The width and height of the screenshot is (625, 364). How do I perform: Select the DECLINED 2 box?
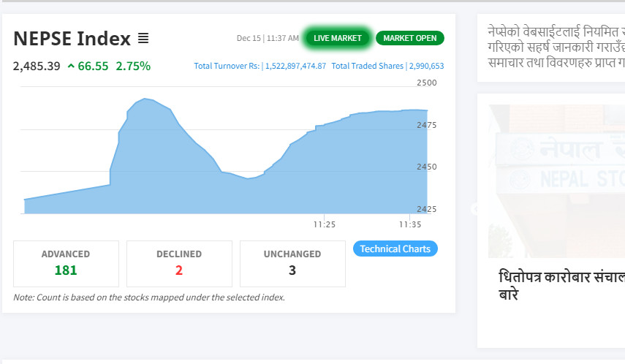point(179,263)
